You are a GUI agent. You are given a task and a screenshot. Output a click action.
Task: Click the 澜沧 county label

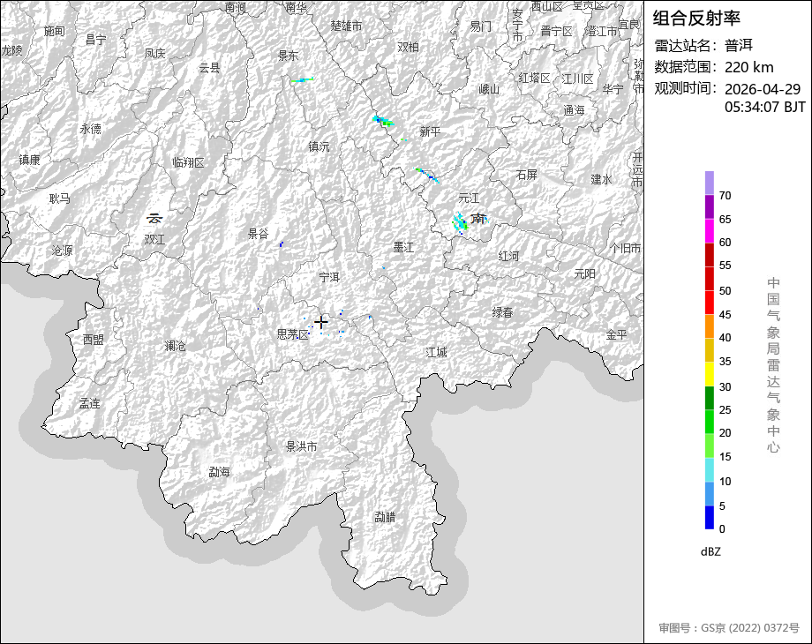click(x=176, y=346)
